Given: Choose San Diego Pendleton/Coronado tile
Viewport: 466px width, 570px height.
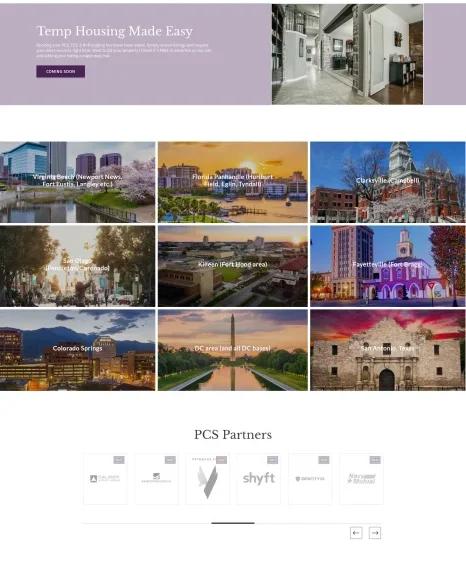Looking at the screenshot, I should [77, 266].
